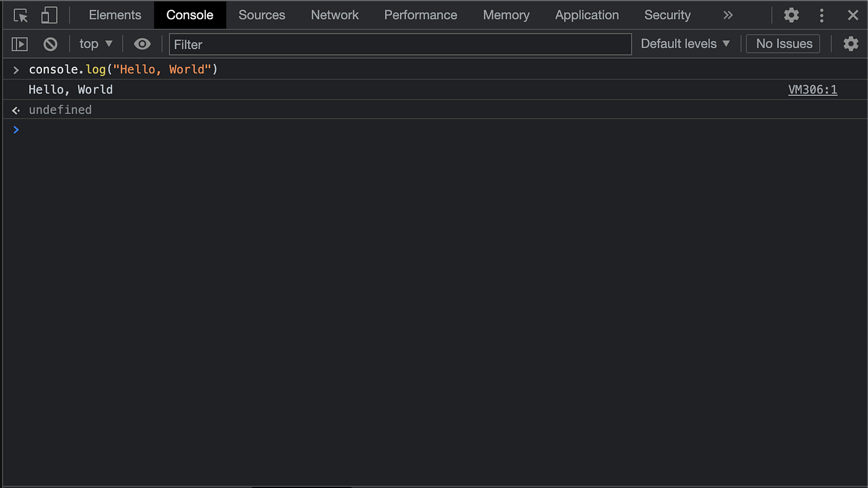Open DevTools settings gear in top bar
The height and width of the screenshot is (488, 868).
791,15
